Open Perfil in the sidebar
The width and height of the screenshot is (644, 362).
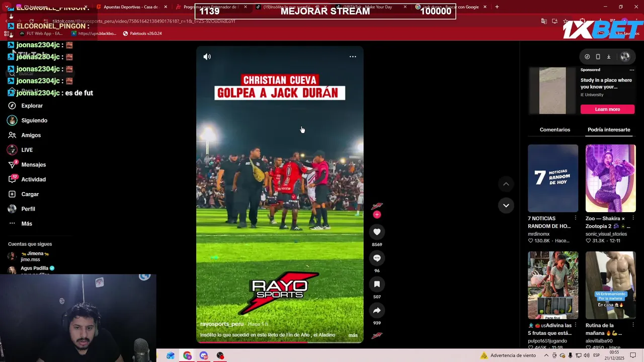(28, 209)
